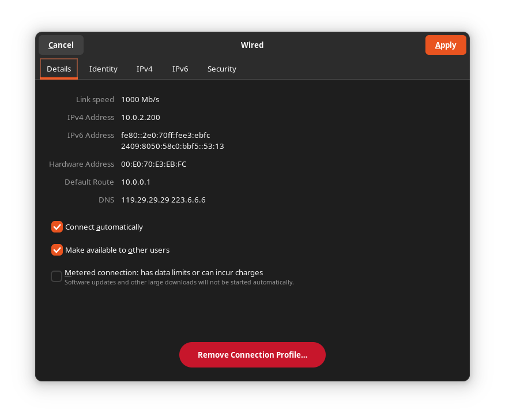Open the Security tab
The image size is (505, 420).
[221, 69]
